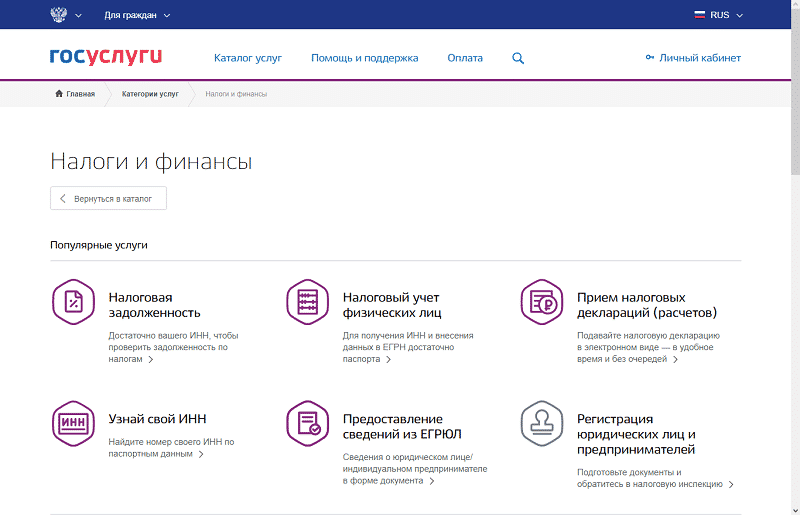The width and height of the screenshot is (800, 515).
Task: Click arrow after 'паспортным данным'
Action: click(201, 454)
